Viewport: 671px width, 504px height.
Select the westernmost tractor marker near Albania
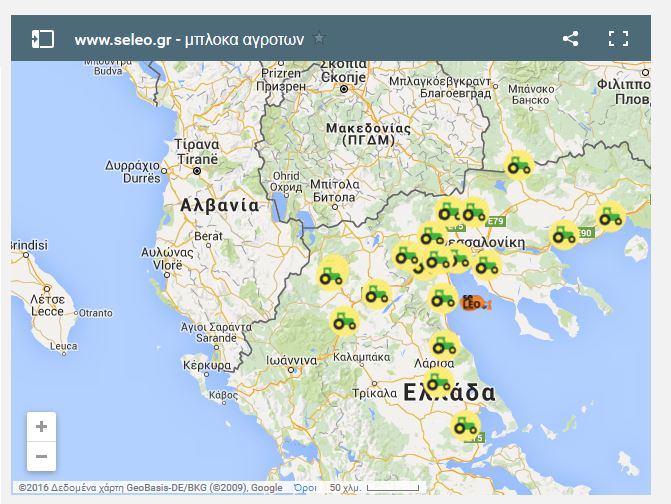332,274
